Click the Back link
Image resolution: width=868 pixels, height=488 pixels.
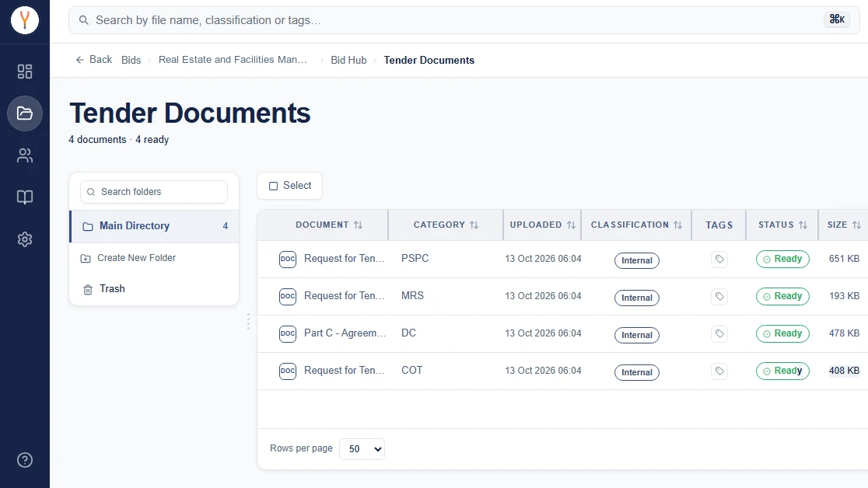[93, 60]
